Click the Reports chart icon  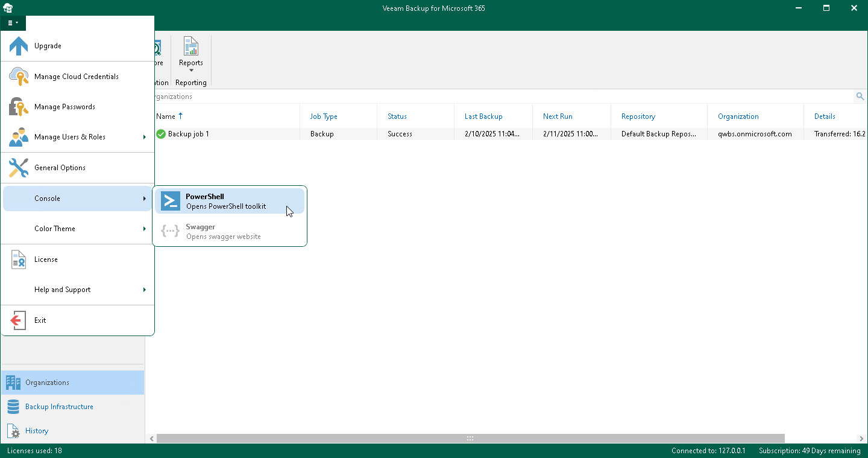click(191, 46)
